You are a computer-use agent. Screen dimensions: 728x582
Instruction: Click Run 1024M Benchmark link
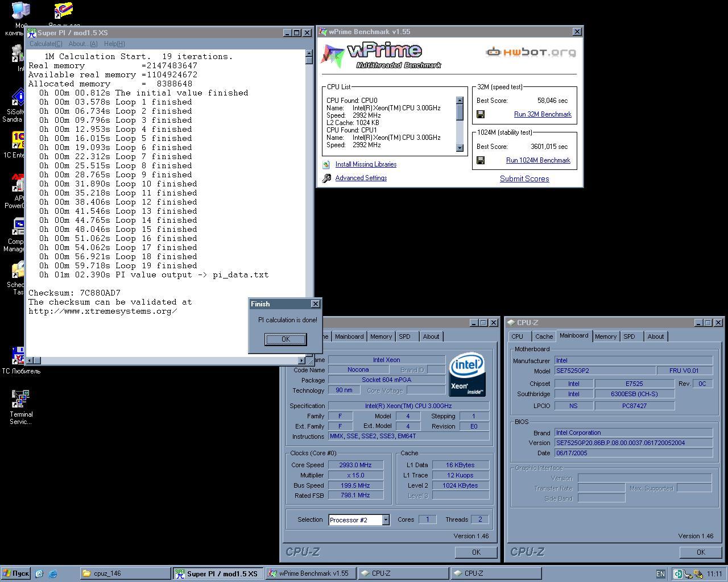pos(538,160)
